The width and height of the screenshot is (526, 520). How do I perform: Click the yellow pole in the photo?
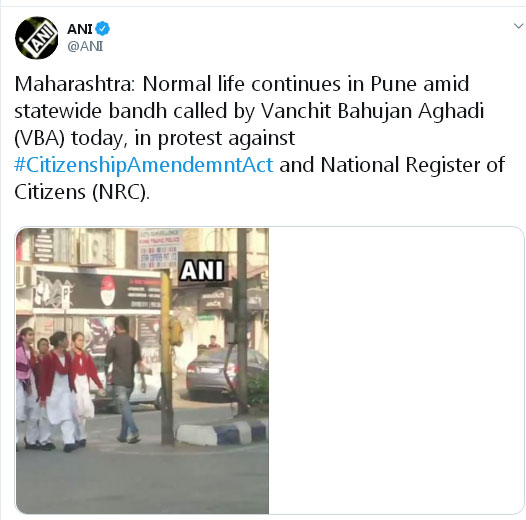tap(167, 357)
